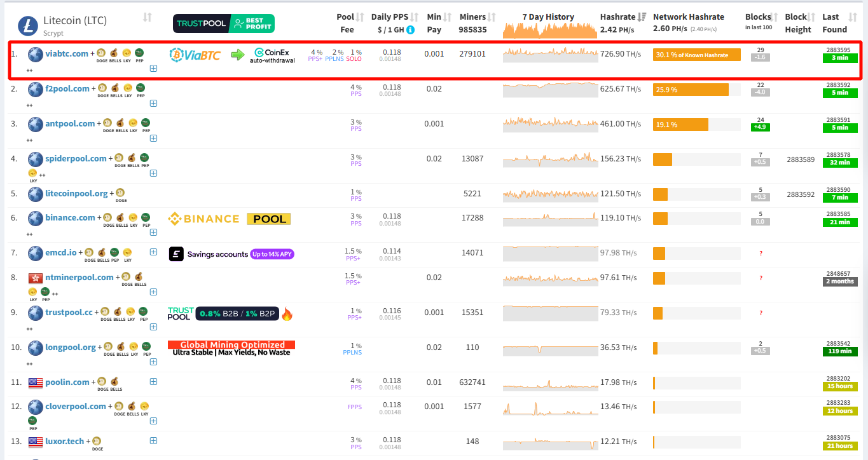Click the globe icon beside viabtc.com

[35, 54]
